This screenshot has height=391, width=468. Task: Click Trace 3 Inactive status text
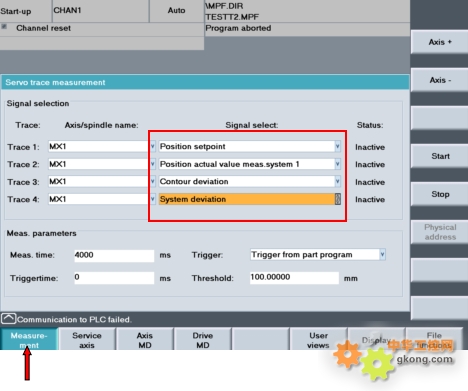[370, 182]
